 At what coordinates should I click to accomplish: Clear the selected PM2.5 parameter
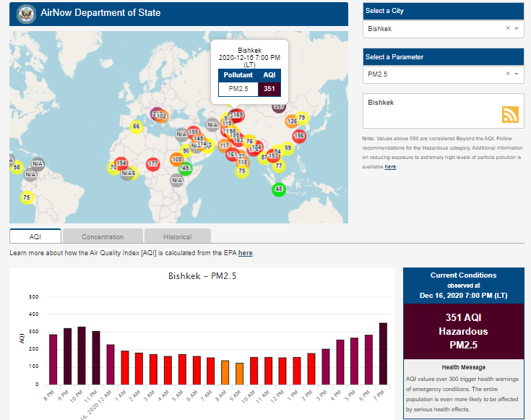507,74
